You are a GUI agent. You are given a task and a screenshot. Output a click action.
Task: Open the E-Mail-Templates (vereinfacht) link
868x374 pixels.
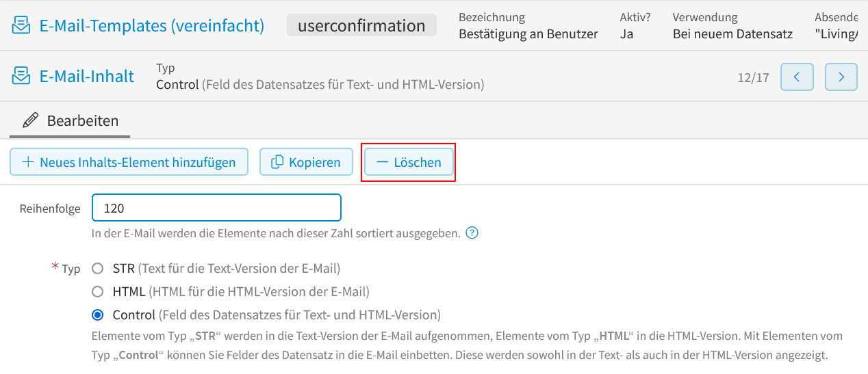(152, 26)
